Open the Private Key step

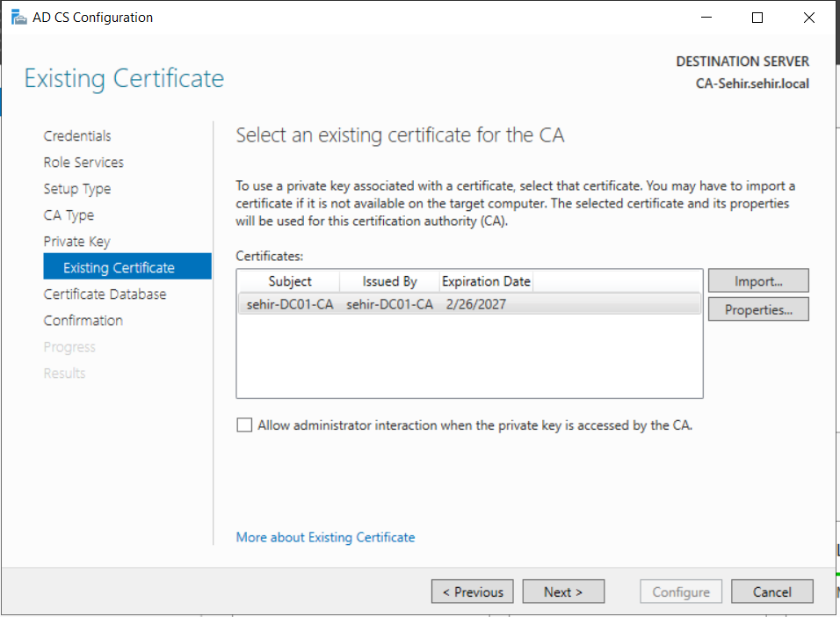click(x=76, y=242)
